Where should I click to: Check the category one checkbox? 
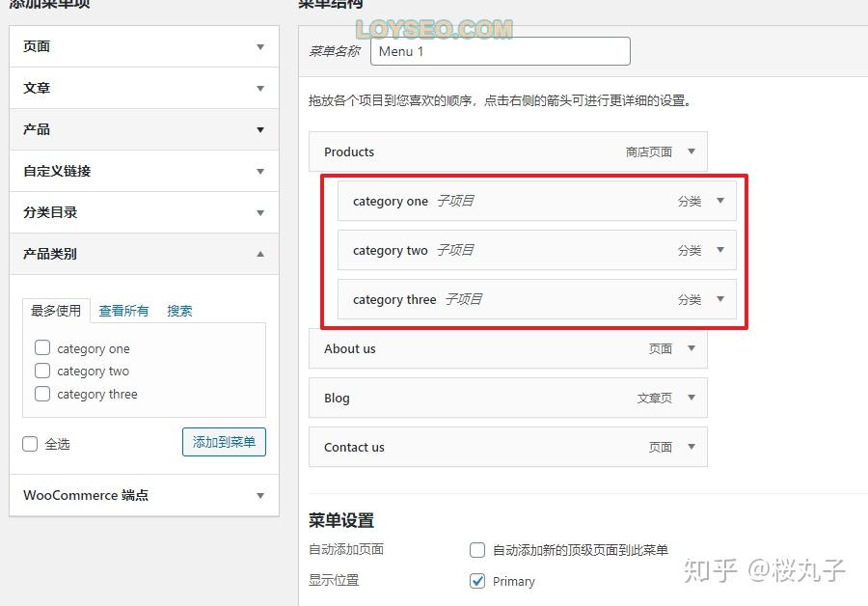coord(42,347)
